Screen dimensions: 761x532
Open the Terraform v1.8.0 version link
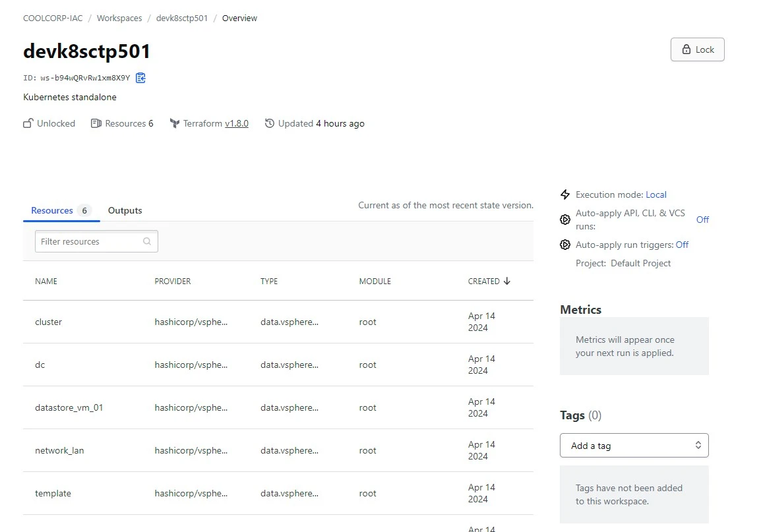[236, 123]
